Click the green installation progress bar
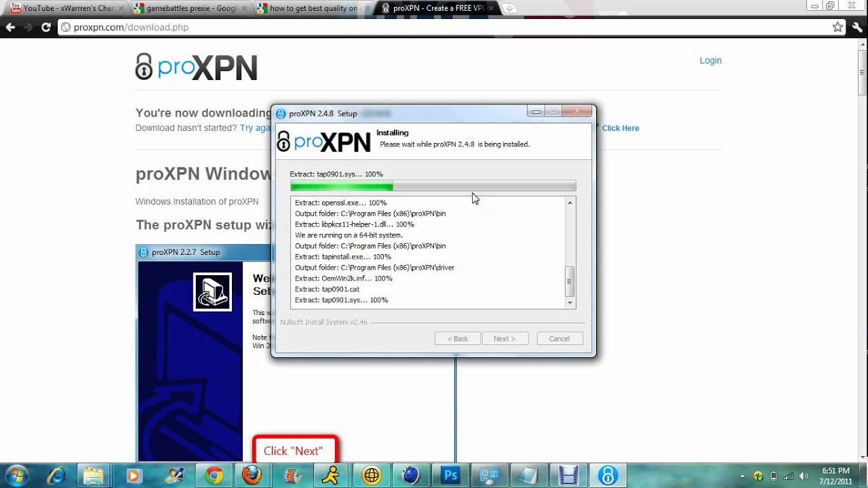 click(433, 186)
